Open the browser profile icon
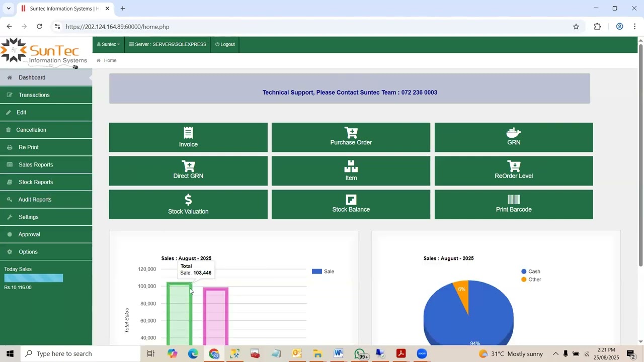Screen dimensions: 644x362 619,27
